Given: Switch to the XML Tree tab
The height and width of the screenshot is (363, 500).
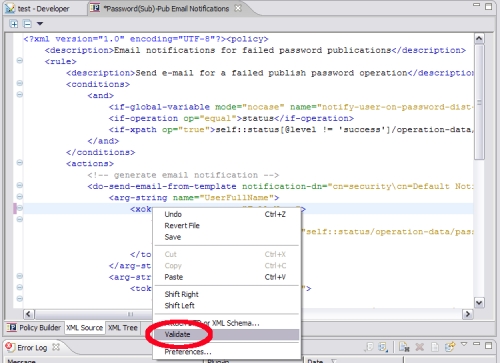Looking at the screenshot, I should pyautogui.click(x=123, y=328).
